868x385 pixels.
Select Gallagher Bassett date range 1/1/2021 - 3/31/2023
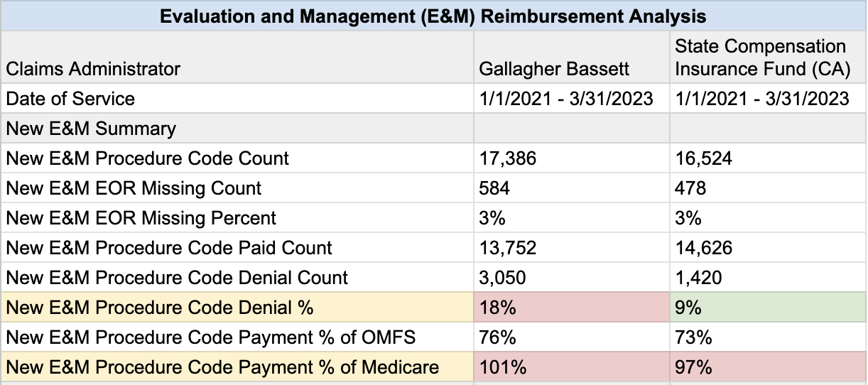pos(573,98)
